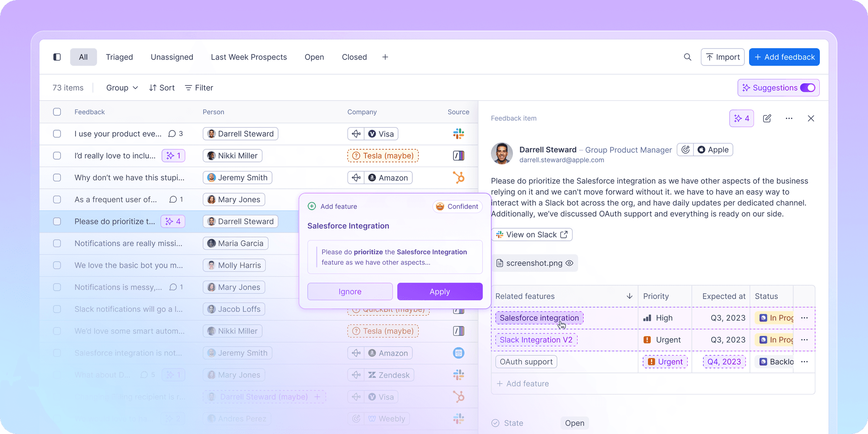
Task: Click the Salesforce integration feature tag
Action: pos(539,318)
